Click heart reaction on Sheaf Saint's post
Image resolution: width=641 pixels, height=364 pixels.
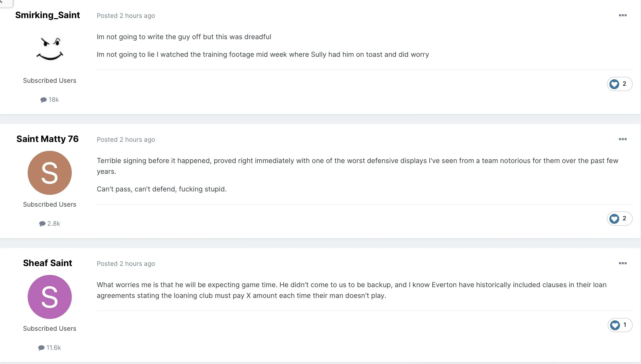615,325
